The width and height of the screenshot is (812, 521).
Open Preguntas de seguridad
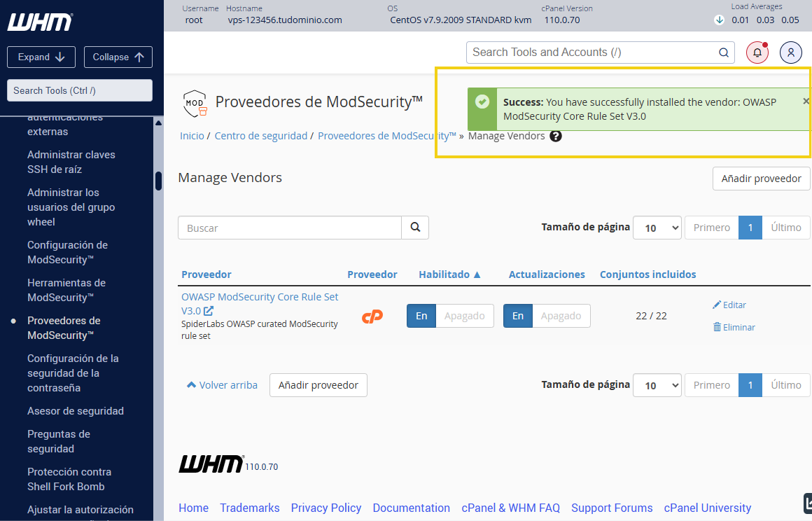(x=59, y=441)
